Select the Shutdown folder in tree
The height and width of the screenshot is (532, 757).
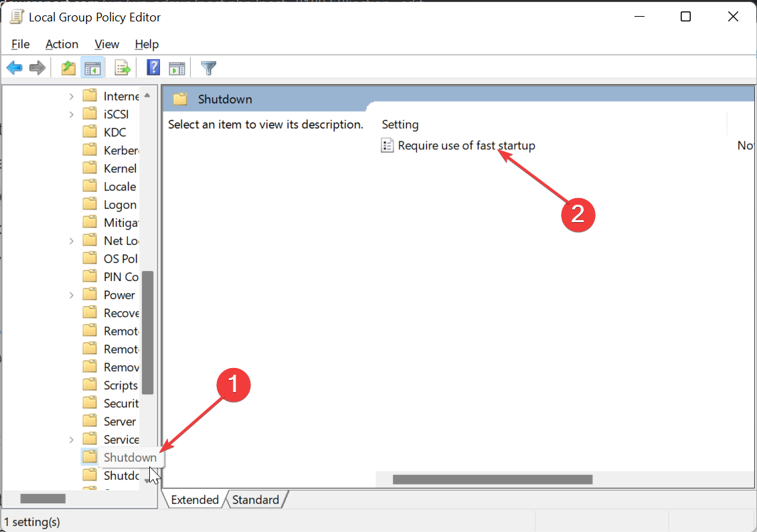pos(131,457)
